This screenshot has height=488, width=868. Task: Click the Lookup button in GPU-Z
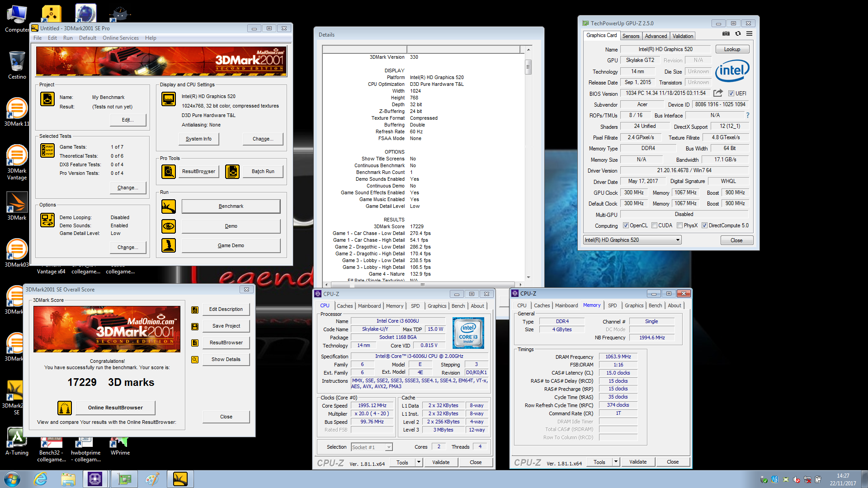click(732, 49)
